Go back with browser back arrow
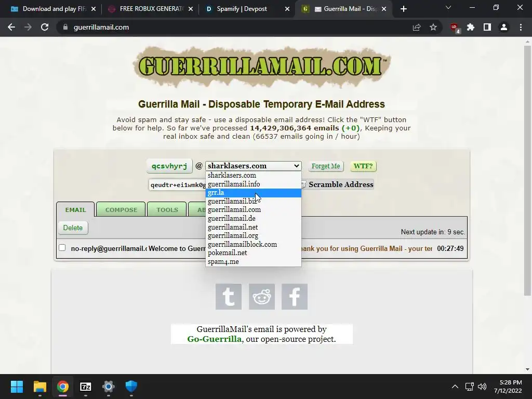 click(11, 27)
